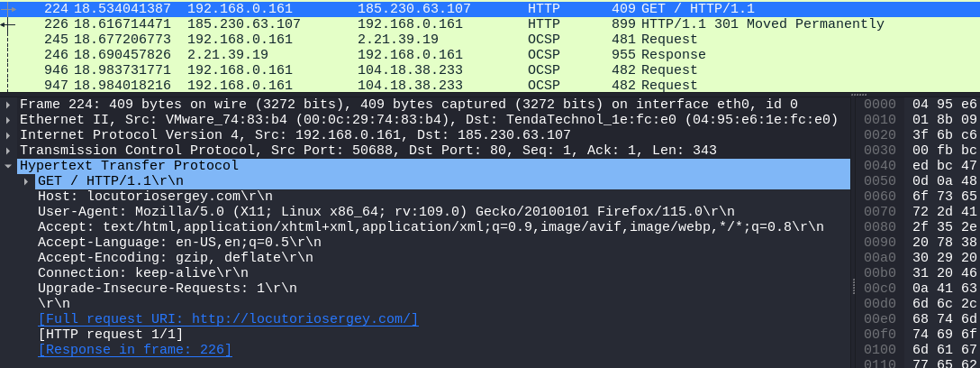Collapse the Hypertext Transfer Protocol section
This screenshot has width=980, height=368.
[x=7, y=166]
